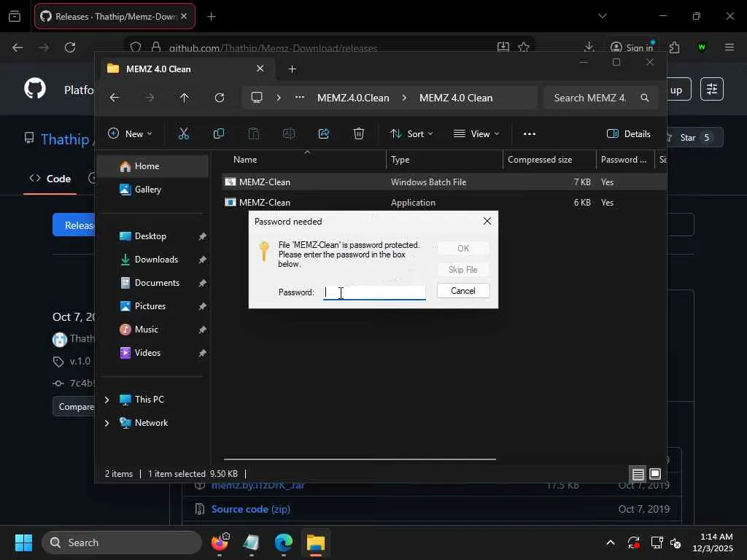The width and height of the screenshot is (747, 560).
Task: Click the horizontal scrollbar in file list
Action: tap(360, 459)
